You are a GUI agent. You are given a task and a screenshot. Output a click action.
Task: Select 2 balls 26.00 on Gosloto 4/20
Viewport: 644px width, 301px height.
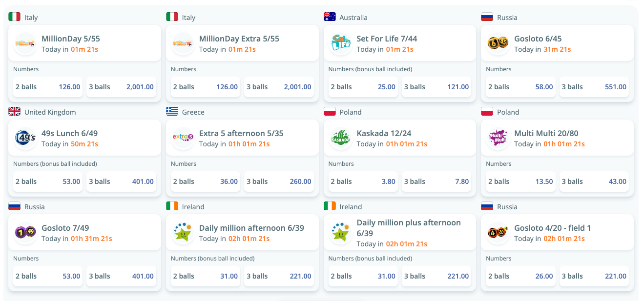coord(520,276)
